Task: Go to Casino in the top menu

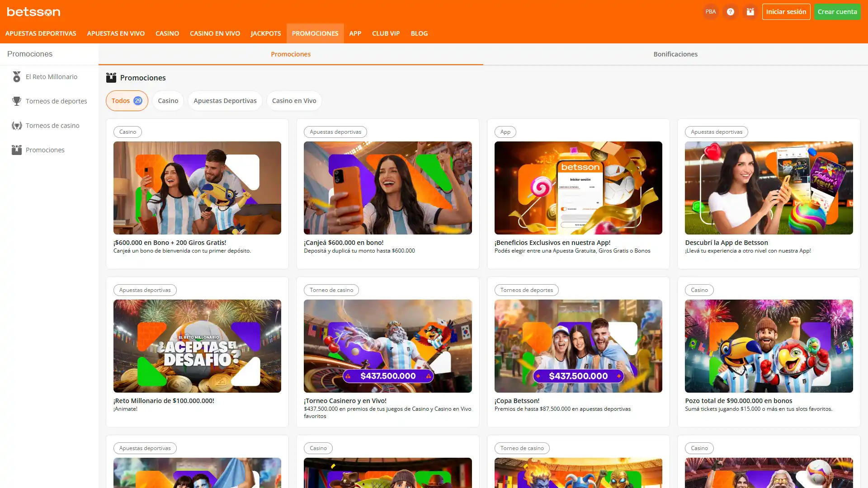Action: pos(167,33)
